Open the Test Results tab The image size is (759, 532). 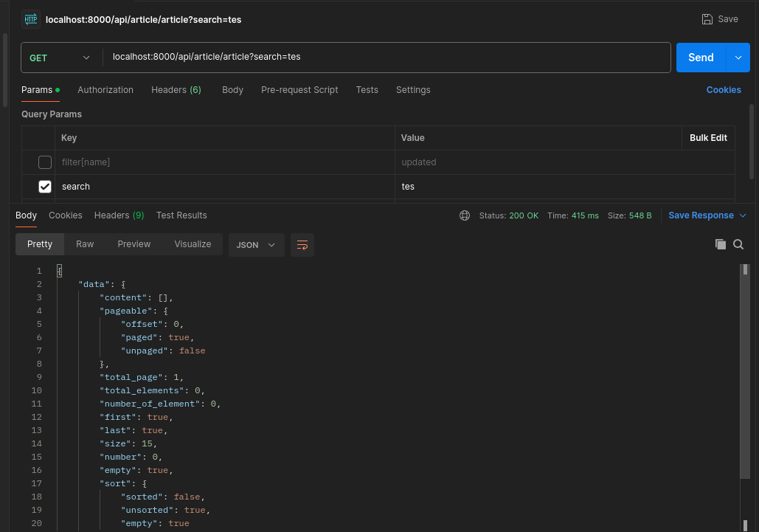[181, 215]
